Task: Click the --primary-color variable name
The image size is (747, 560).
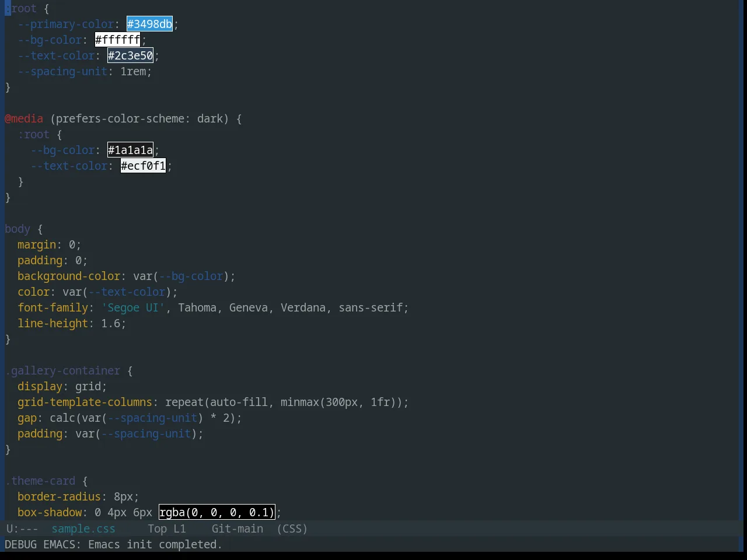Action: (x=66, y=24)
